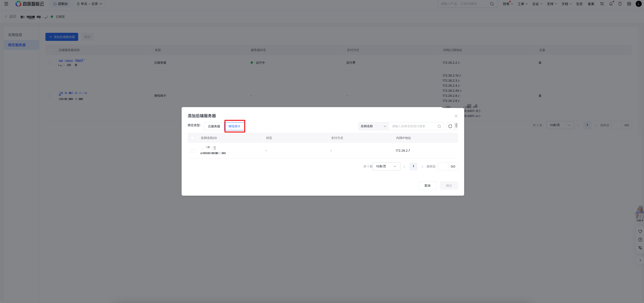The image size is (644, 303).
Task: Click the mobile app icon in header
Action: pos(620,4)
